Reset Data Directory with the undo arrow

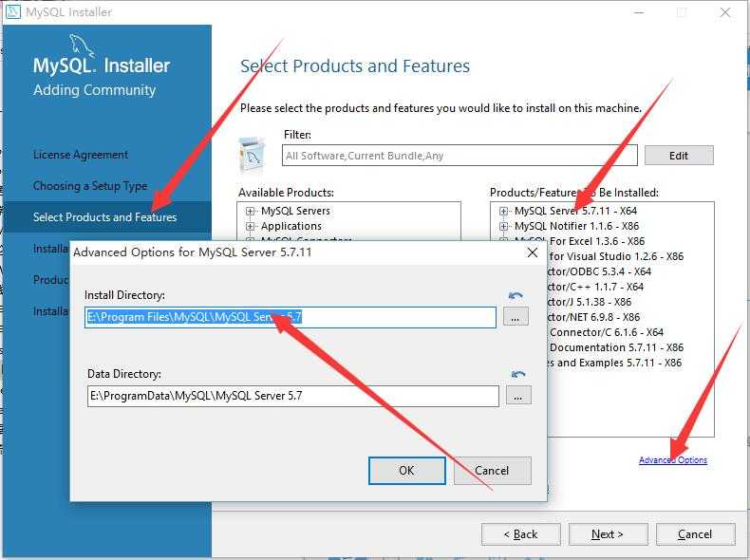[518, 374]
